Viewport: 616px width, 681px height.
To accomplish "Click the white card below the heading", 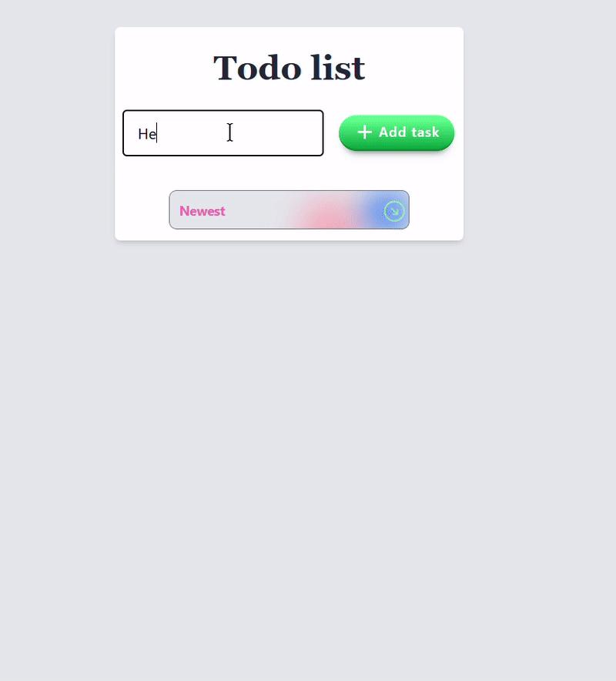I will click(289, 173).
